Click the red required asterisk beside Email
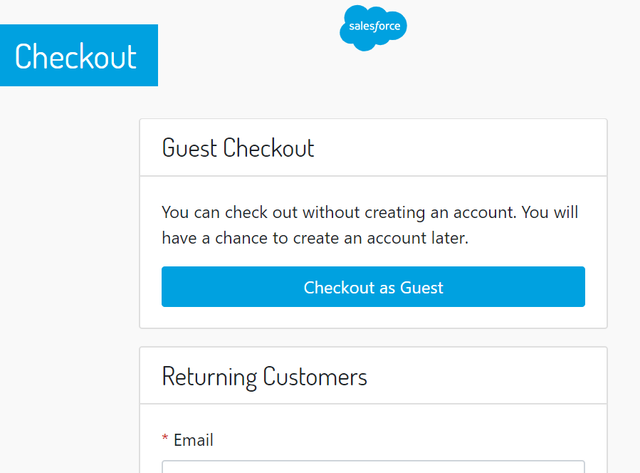Viewport: 640px width, 473px height. pos(166,440)
